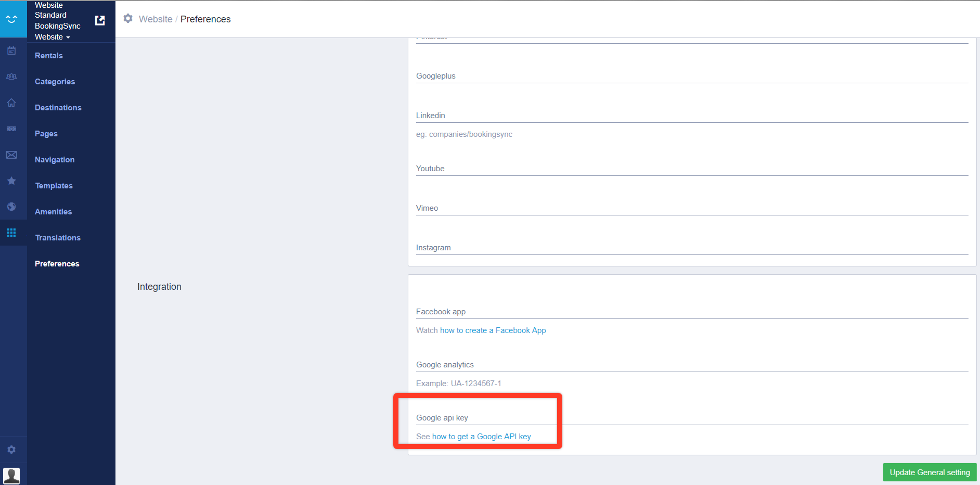
Task: Select Translations in the sidebar
Action: 58,238
